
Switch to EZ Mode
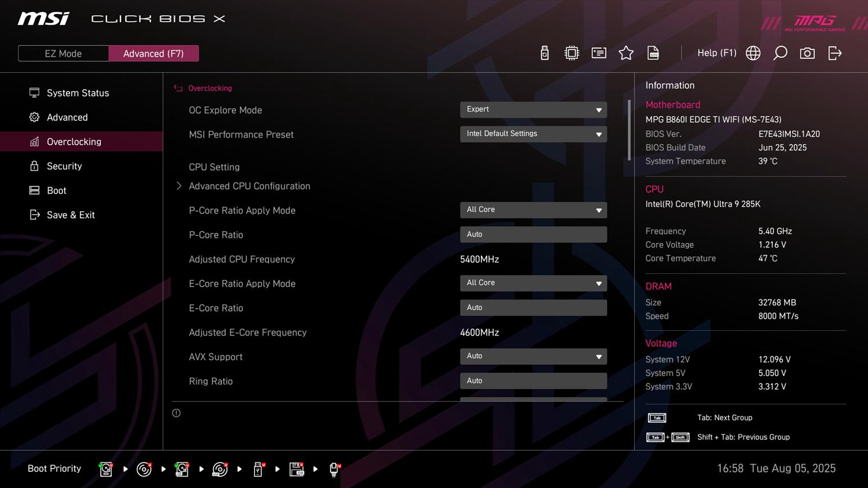coord(64,53)
